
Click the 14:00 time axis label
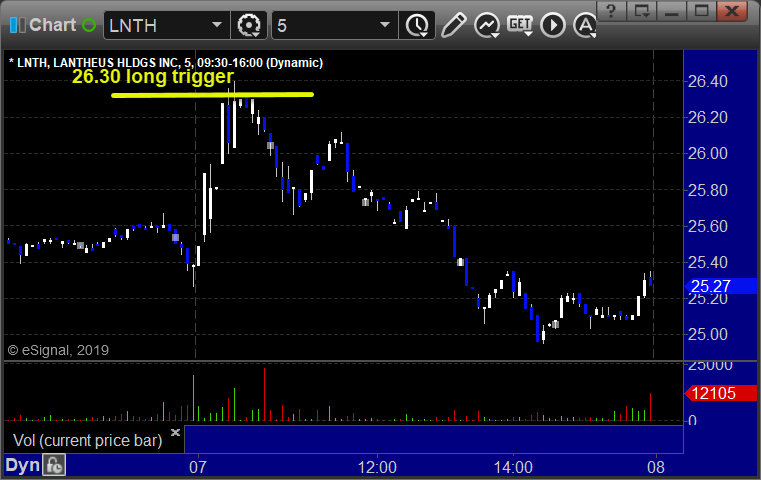[x=513, y=467]
